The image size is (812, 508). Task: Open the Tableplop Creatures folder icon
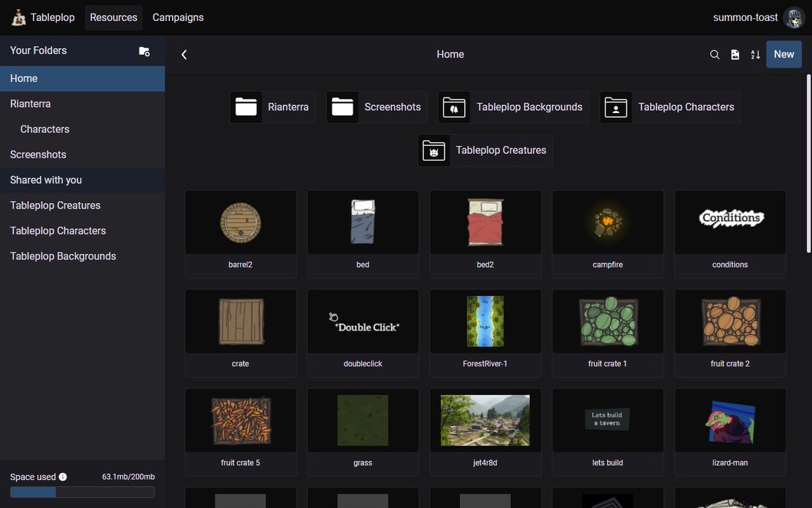click(434, 150)
